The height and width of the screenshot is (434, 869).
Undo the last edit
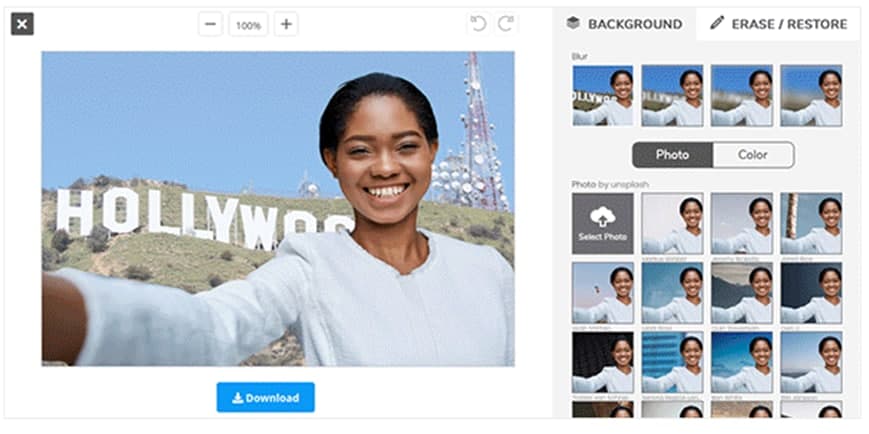click(478, 24)
